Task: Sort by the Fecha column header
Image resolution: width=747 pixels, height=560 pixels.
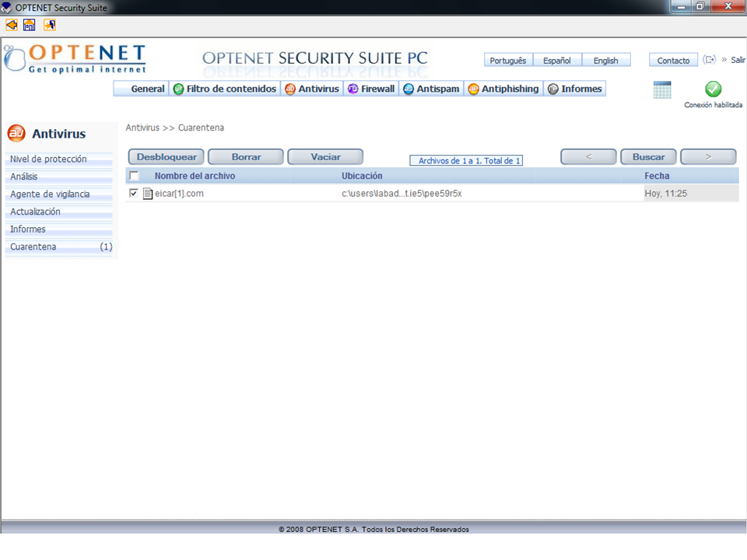Action: [657, 176]
